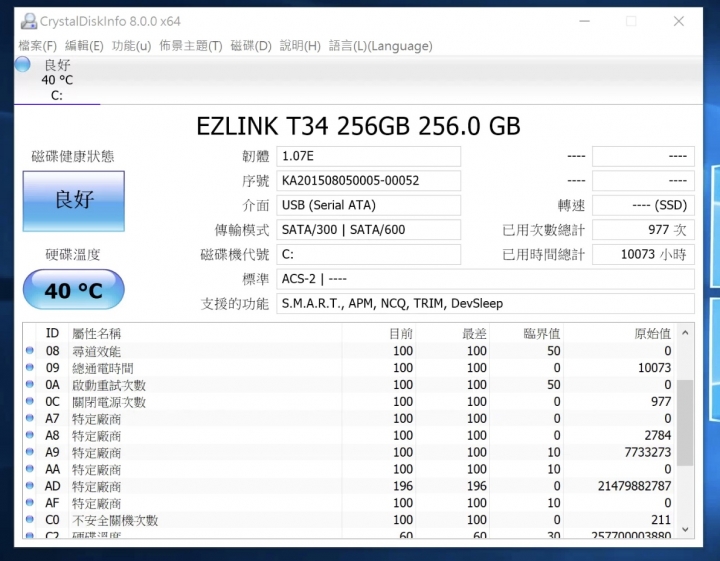Close the CrystalDiskInfo window
The width and height of the screenshot is (720, 561).
679,21
